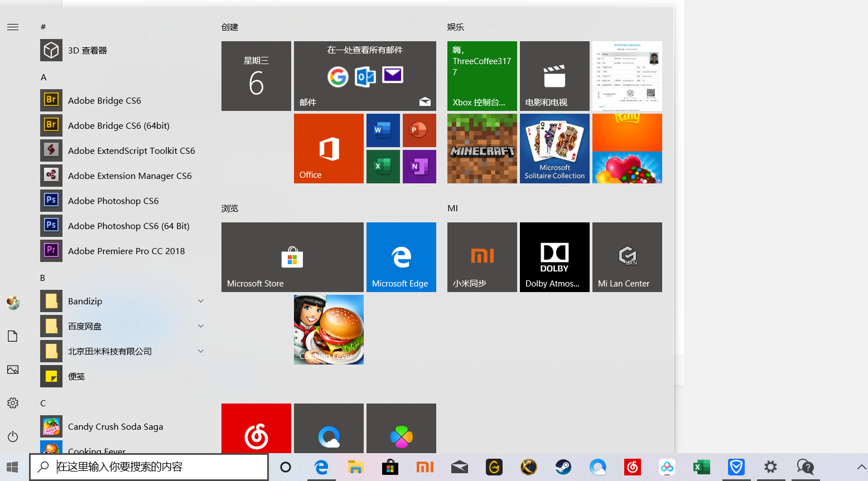Open Adobe ExtendScript Toolkit CS6

[122, 150]
